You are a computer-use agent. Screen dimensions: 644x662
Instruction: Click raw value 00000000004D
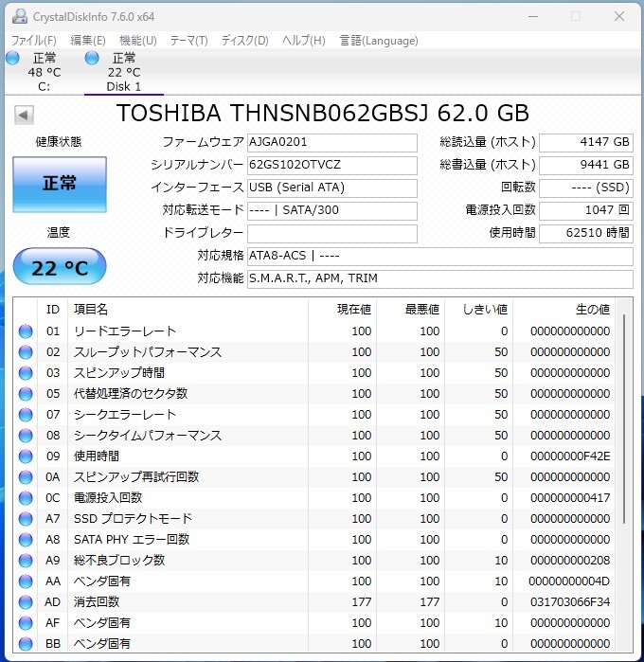[x=569, y=581]
